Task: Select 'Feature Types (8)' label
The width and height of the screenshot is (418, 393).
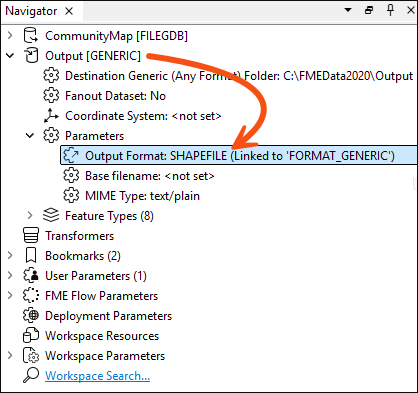Action: pos(109,216)
